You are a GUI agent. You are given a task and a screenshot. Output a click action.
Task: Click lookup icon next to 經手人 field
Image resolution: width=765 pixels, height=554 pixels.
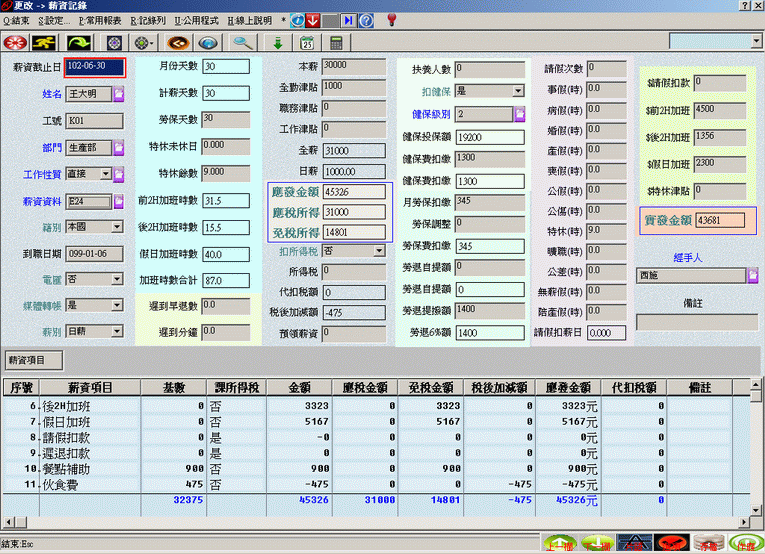[753, 275]
